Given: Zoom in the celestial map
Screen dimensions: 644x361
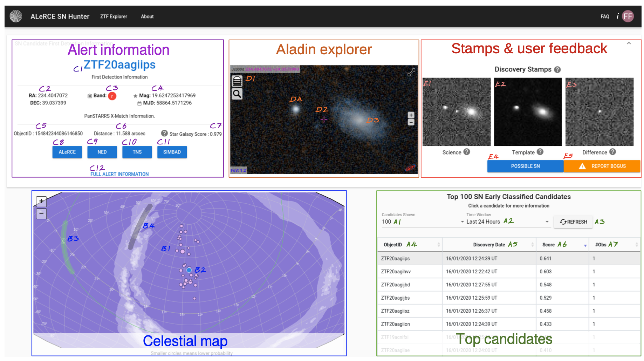Looking at the screenshot, I should point(41,201).
